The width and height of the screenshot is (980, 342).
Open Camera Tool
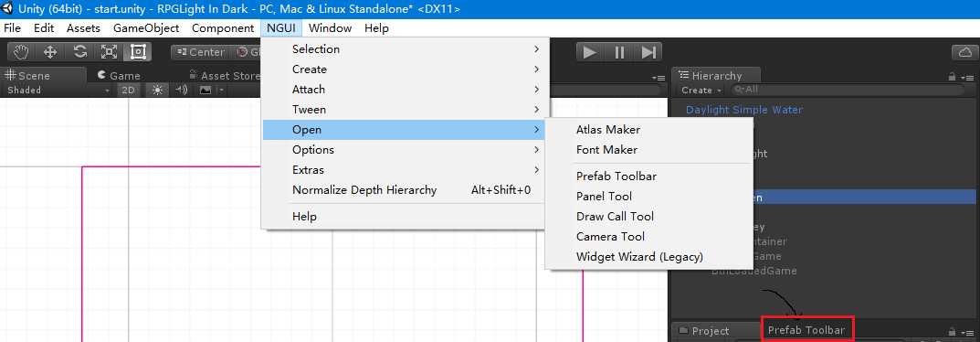tap(649, 236)
